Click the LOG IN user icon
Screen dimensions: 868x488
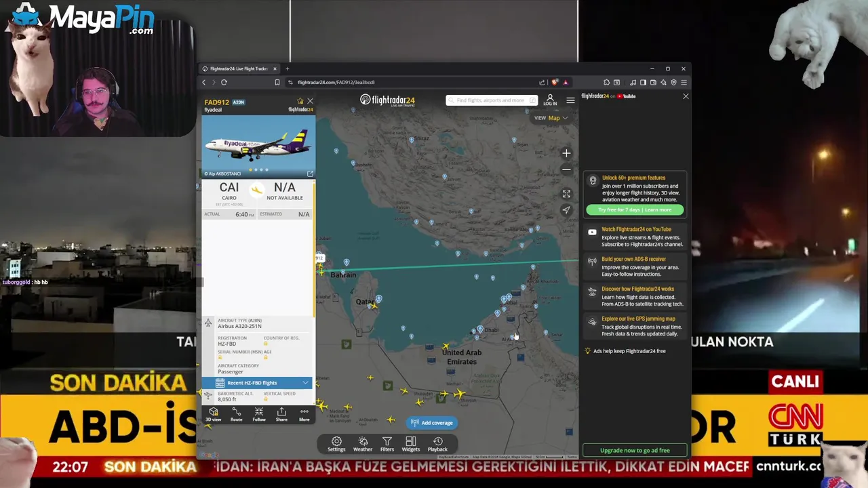pyautogui.click(x=550, y=100)
